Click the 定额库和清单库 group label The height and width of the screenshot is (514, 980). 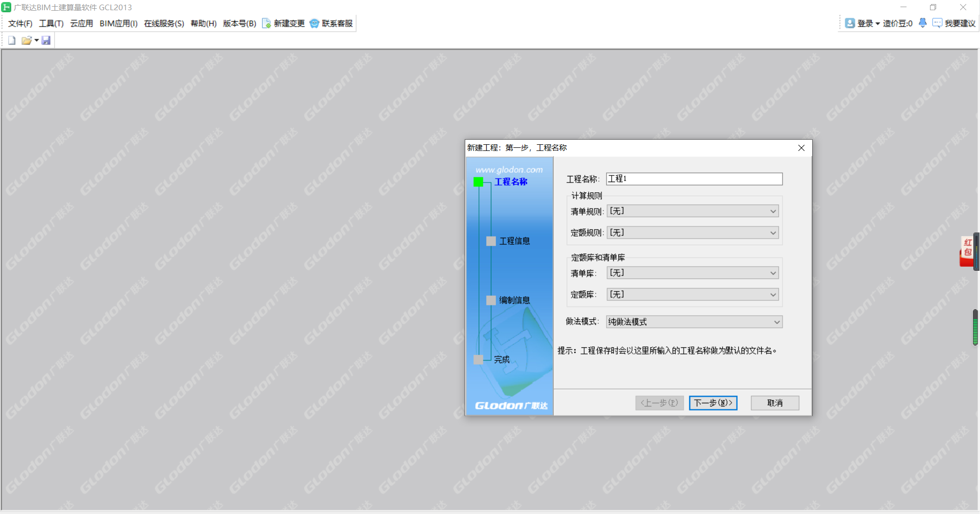(x=598, y=258)
